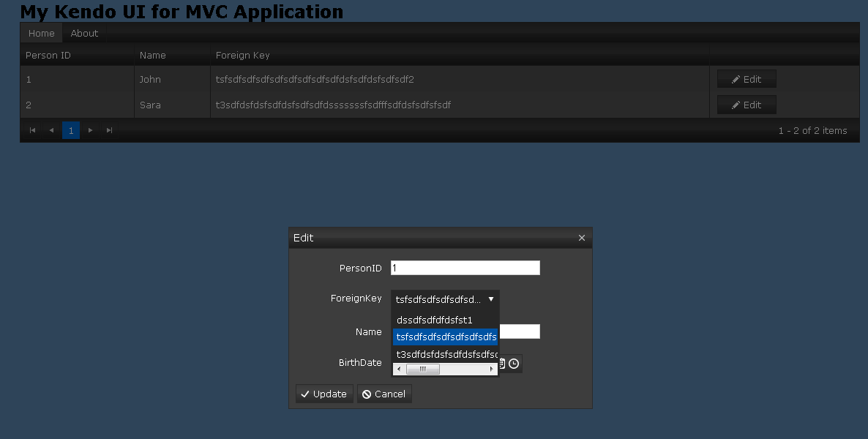The width and height of the screenshot is (868, 439).
Task: Select option dssdfsdfdfdsfst1 in dropdown list
Action: pyautogui.click(x=445, y=320)
